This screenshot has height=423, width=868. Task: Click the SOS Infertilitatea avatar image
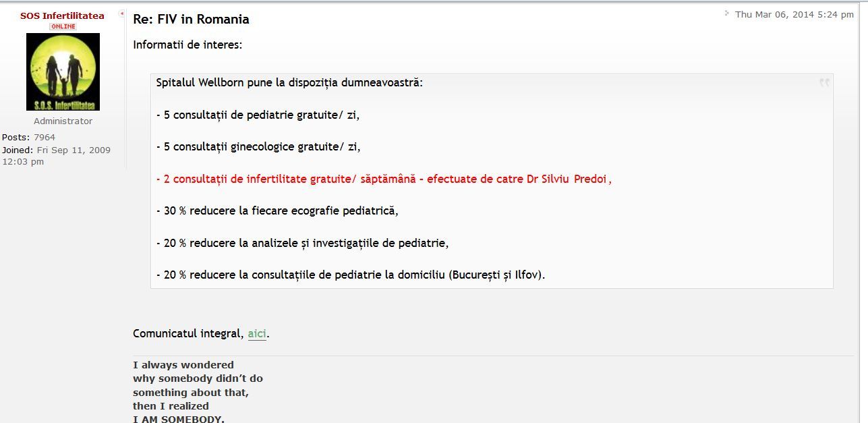(x=63, y=72)
